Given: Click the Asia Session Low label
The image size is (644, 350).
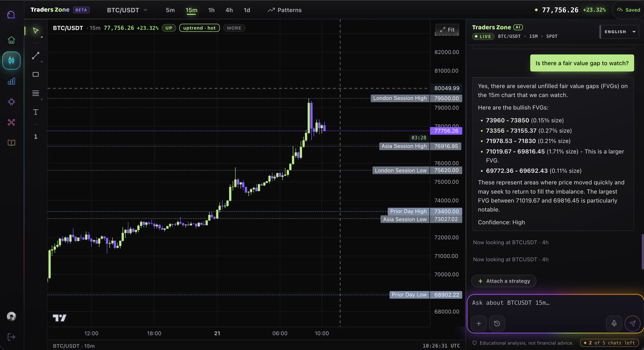Looking at the screenshot, I should pyautogui.click(x=405, y=219).
